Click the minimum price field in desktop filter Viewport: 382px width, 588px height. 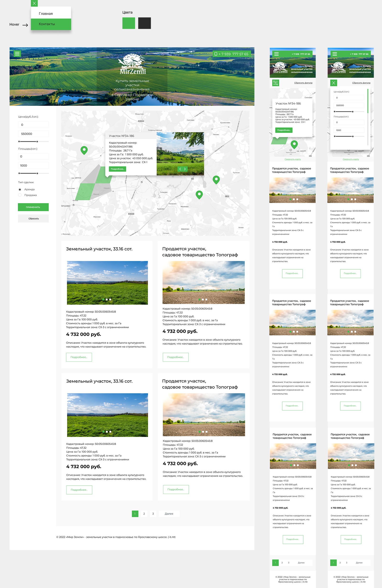[x=33, y=125]
